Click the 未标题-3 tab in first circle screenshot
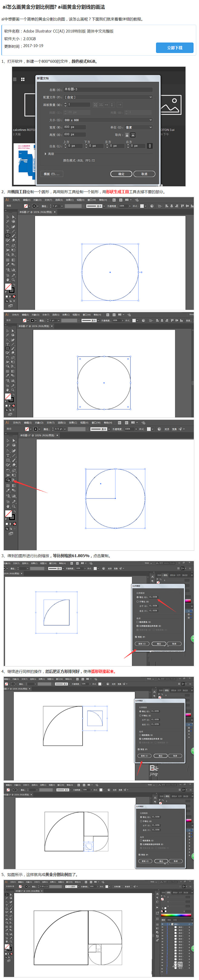The image size is (199, 980). [x=36, y=212]
